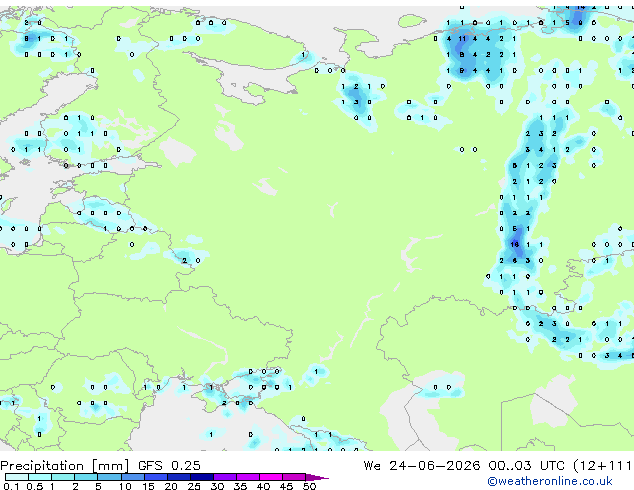Click the '16' precipitation value on the map
This screenshot has height=490, width=634.
click(x=515, y=245)
